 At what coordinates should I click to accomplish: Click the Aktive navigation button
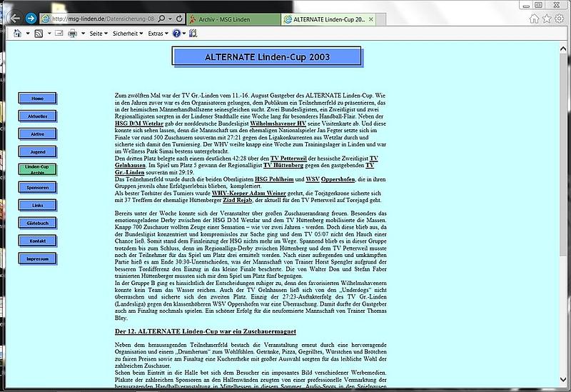click(38, 134)
